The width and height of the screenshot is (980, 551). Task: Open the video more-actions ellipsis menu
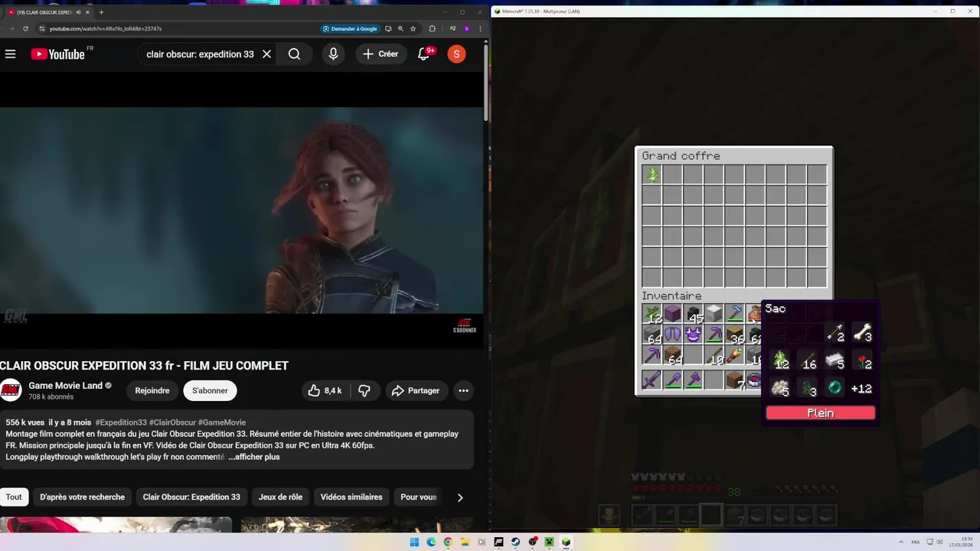click(x=463, y=390)
